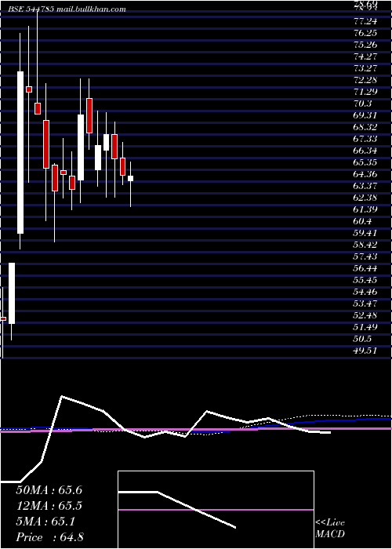Click the 12MA : 65.5 readout

(x=49, y=506)
